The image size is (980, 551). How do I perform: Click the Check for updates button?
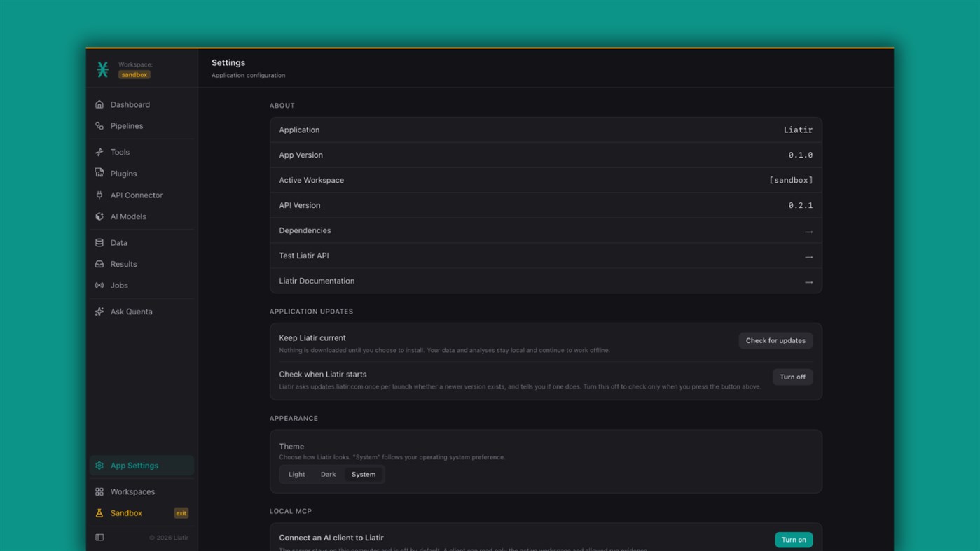(x=775, y=341)
